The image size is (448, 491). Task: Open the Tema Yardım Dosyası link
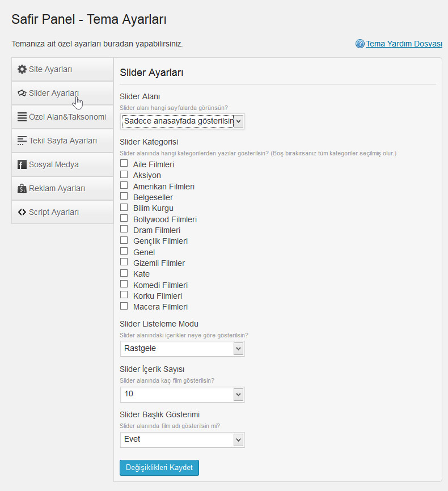[404, 44]
